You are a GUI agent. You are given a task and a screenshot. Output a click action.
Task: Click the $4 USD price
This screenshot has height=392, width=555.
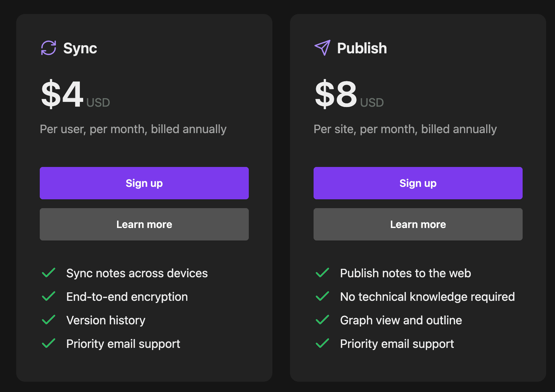(x=63, y=95)
